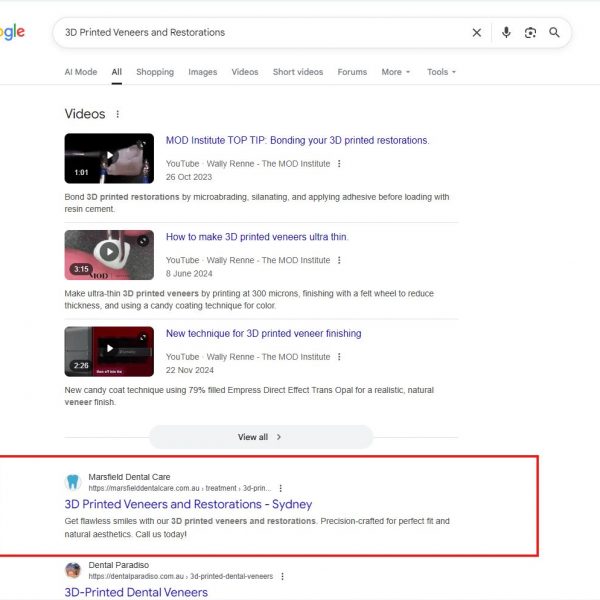The height and width of the screenshot is (600, 600).
Task: Click the Marsfield Dental Care tooth favicon
Action: coord(73,482)
